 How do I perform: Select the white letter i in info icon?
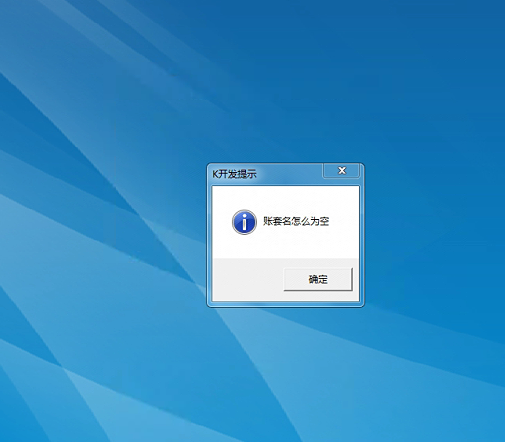click(244, 222)
